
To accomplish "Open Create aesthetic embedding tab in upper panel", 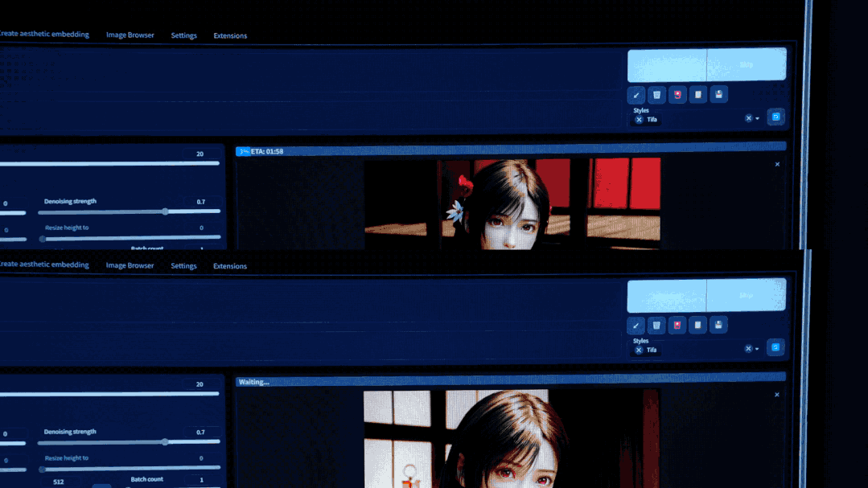I will [44, 34].
